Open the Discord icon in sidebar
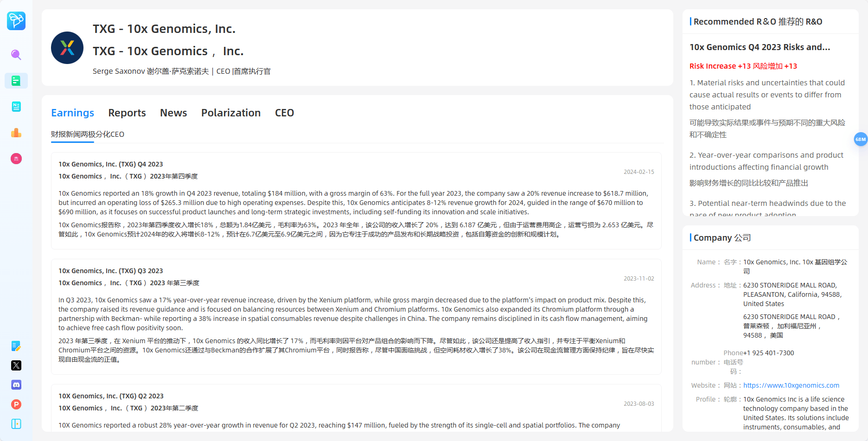The image size is (868, 441). point(16,385)
